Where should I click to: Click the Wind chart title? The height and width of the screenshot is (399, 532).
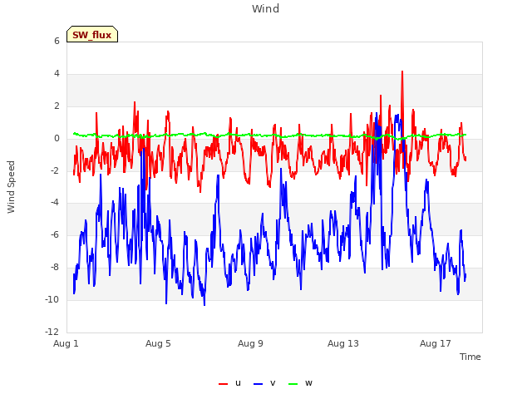coord(266,8)
